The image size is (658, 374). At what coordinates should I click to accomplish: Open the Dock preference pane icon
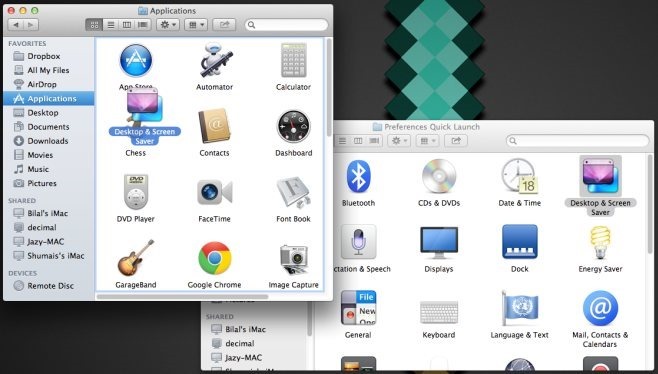(520, 242)
